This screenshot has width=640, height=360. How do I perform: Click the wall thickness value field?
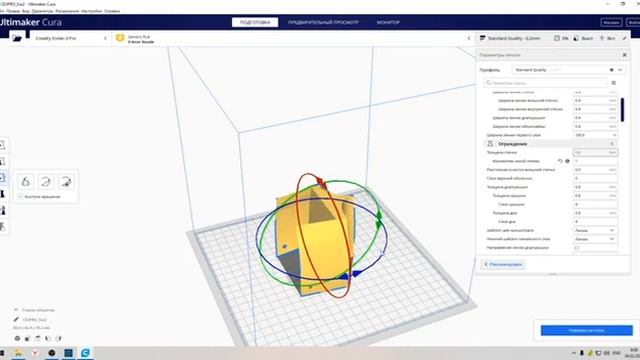595,152
